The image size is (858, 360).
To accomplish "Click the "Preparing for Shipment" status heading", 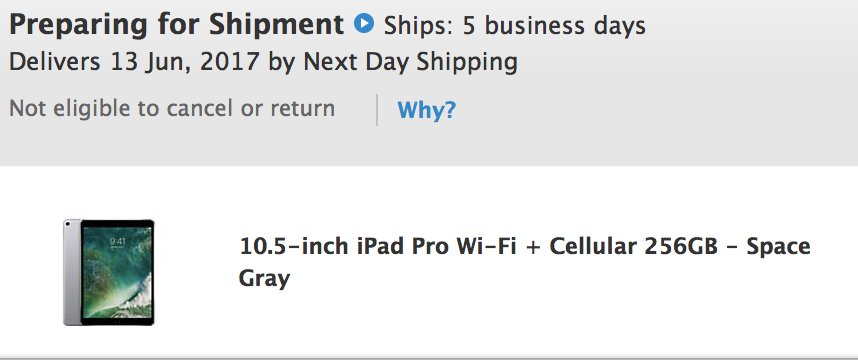I will pyautogui.click(x=177, y=24).
